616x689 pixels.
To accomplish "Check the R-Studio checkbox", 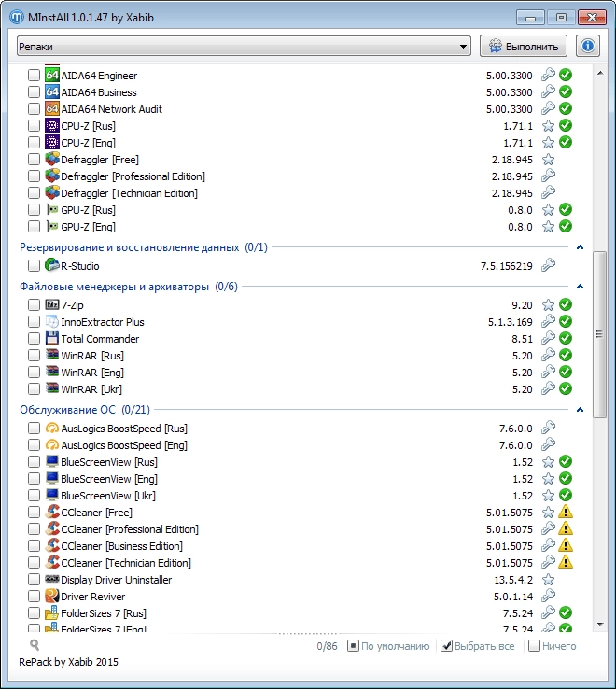I will [34, 266].
